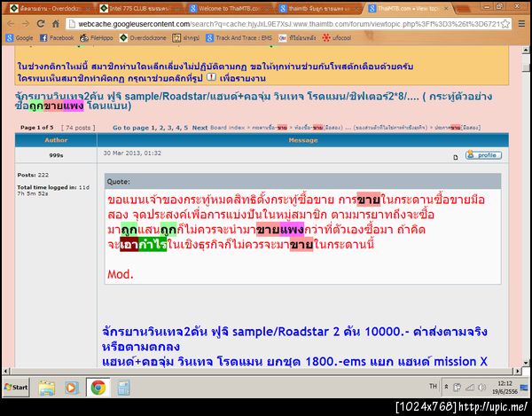Viewport: 532px width, 416px height.
Task: Click the network tray icon
Action: click(x=470, y=387)
